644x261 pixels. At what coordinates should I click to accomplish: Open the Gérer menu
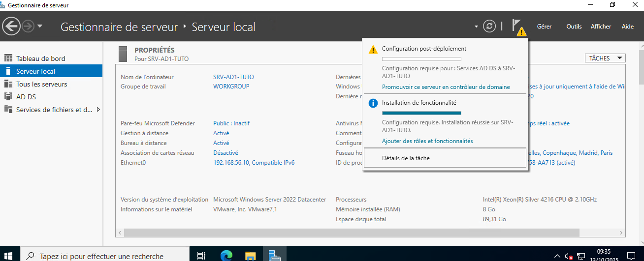click(544, 27)
